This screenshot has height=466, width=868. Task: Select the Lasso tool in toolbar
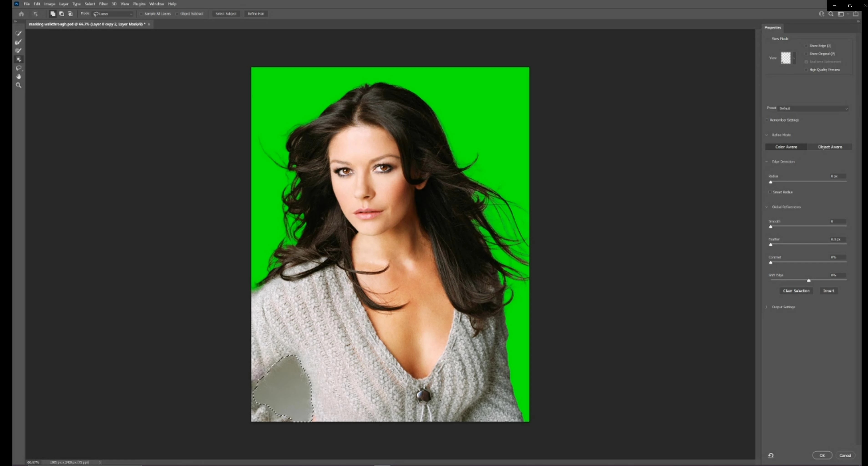[x=18, y=68]
